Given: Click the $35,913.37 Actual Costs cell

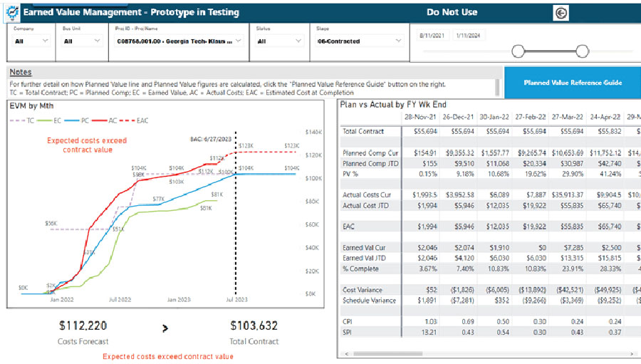Looking at the screenshot, I should [x=568, y=195].
